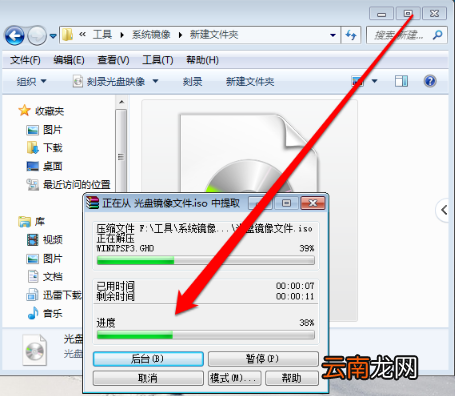
Task: Click 新建文件夹 in the toolbar
Action: point(250,81)
